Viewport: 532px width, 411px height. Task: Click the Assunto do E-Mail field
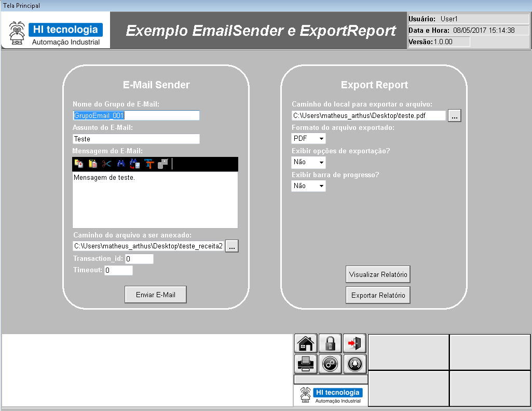pyautogui.click(x=136, y=139)
